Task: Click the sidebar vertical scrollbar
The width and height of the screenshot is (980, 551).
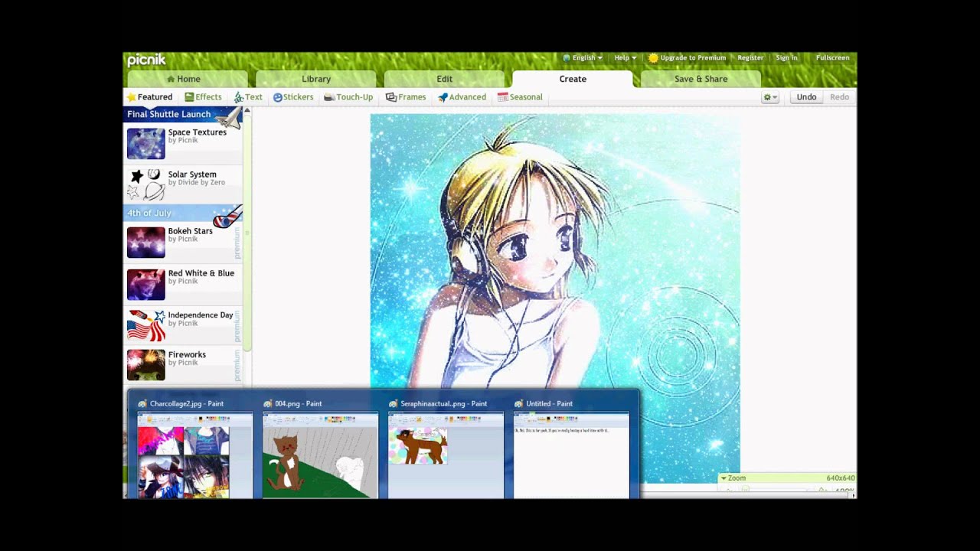Action: point(247,233)
